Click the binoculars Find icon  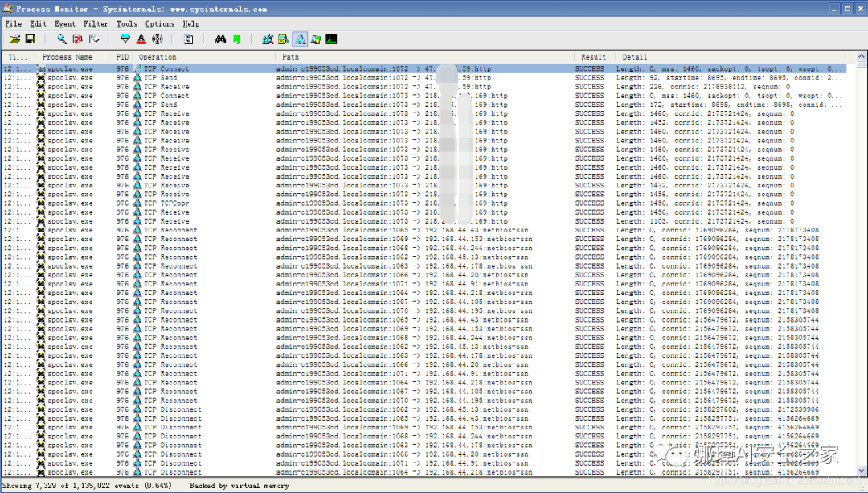click(x=220, y=39)
